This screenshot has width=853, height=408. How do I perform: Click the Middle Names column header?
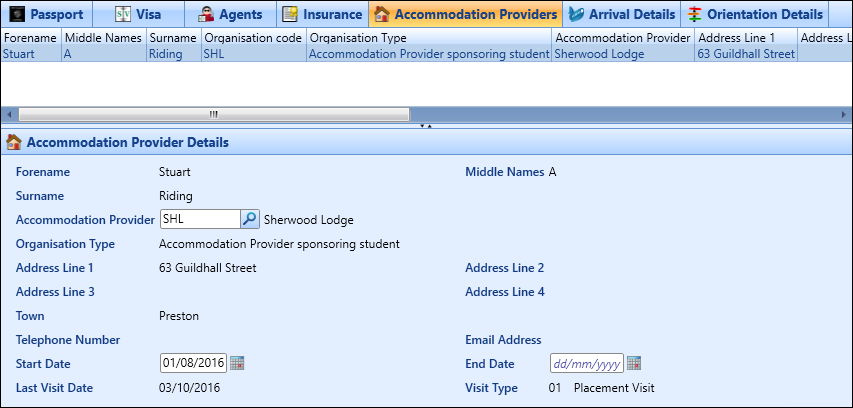click(103, 38)
